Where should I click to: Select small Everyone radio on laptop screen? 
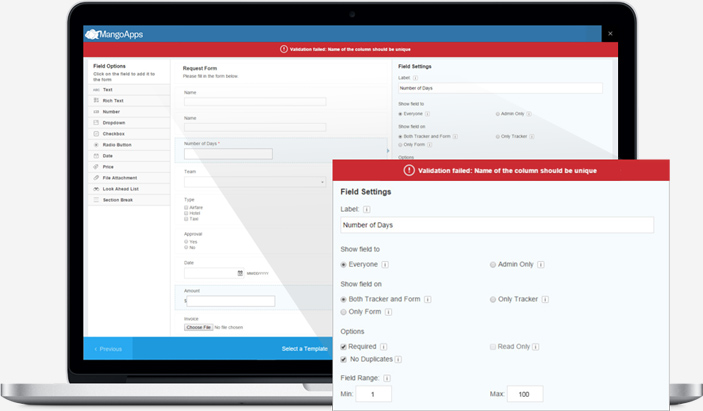400,114
